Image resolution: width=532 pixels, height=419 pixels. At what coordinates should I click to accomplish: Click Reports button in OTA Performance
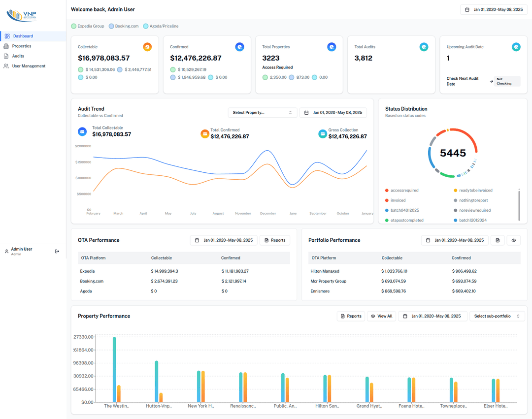[x=275, y=240]
